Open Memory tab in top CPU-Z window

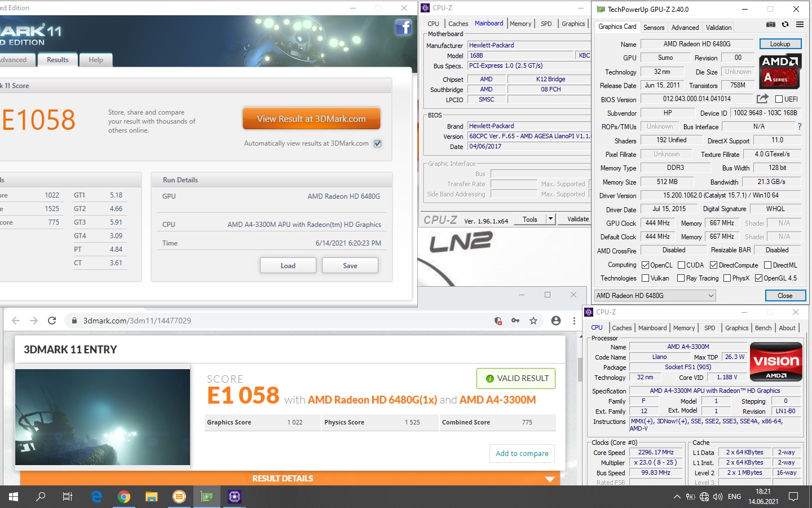(x=520, y=24)
